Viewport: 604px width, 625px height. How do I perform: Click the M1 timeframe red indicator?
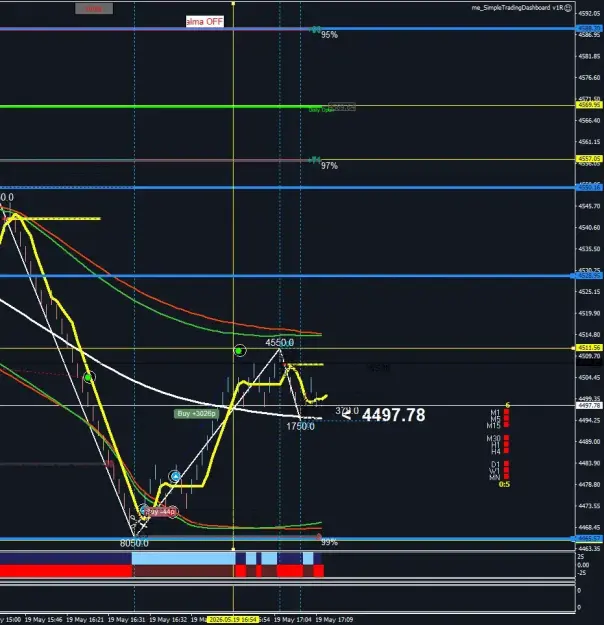coord(506,412)
